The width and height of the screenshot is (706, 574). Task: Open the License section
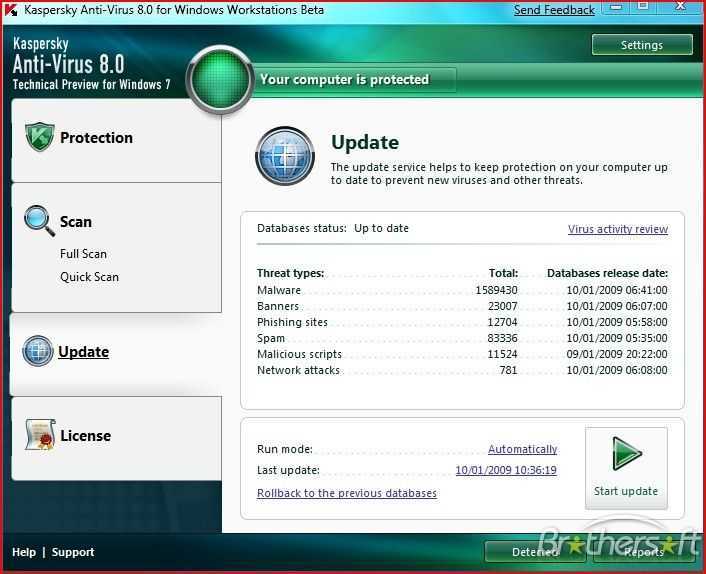(x=116, y=438)
